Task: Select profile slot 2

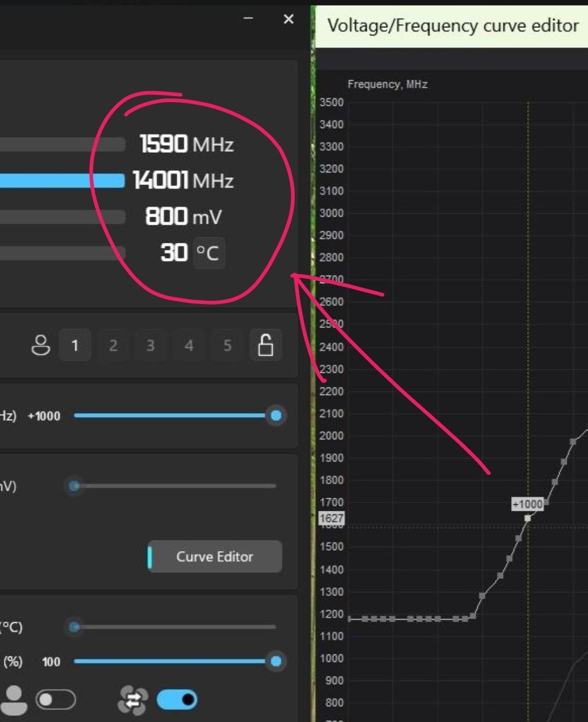Action: 113,345
